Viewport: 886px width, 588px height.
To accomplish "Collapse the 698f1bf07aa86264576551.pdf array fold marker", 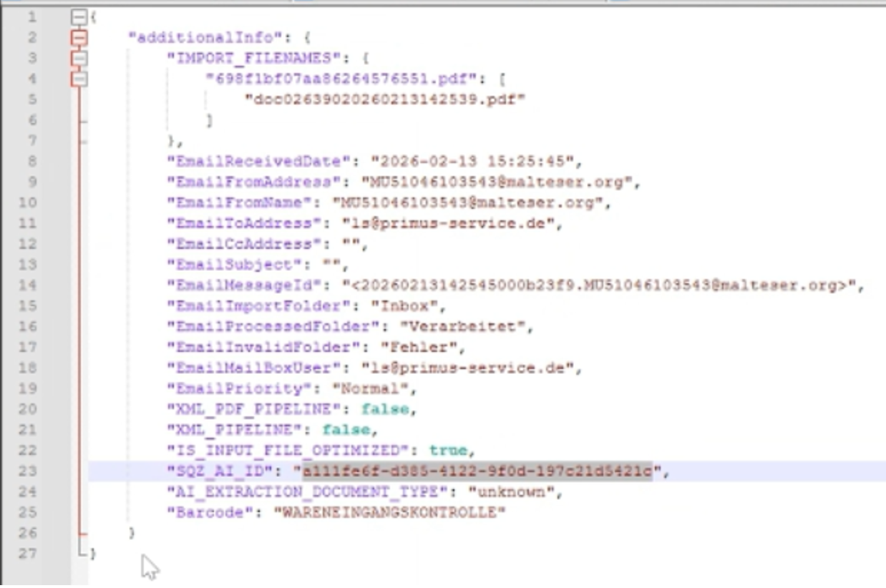I will coord(80,79).
